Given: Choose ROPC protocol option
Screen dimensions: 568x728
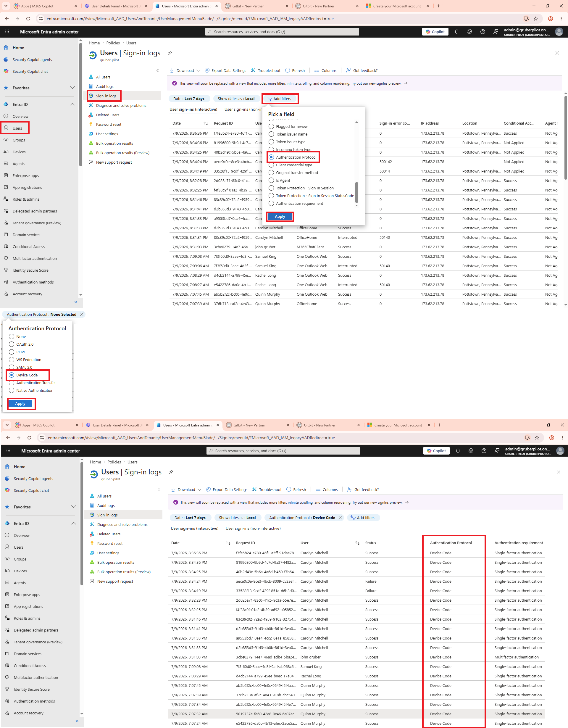Looking at the screenshot, I should click(x=17, y=352).
